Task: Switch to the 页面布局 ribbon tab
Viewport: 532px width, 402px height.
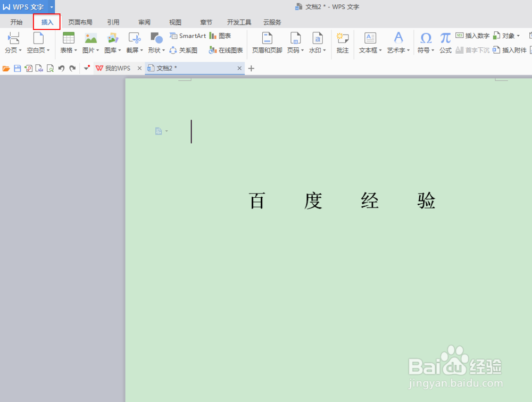Action: [80, 22]
